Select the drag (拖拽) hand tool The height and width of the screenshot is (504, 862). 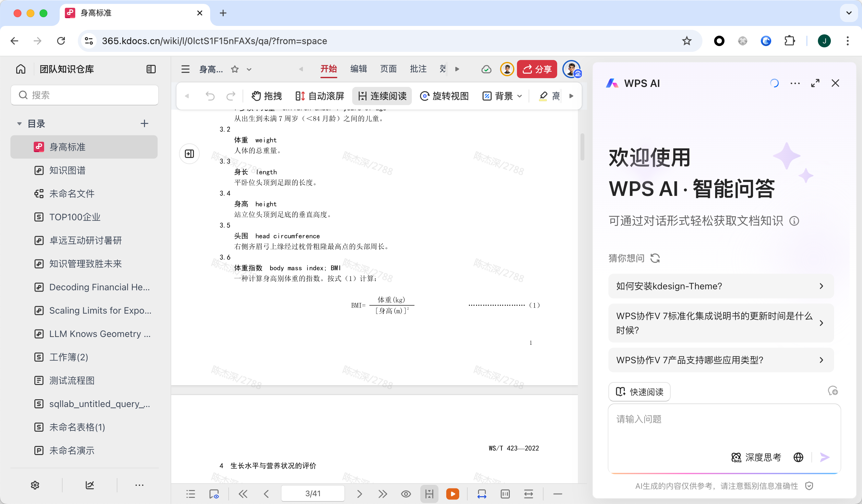[267, 96]
